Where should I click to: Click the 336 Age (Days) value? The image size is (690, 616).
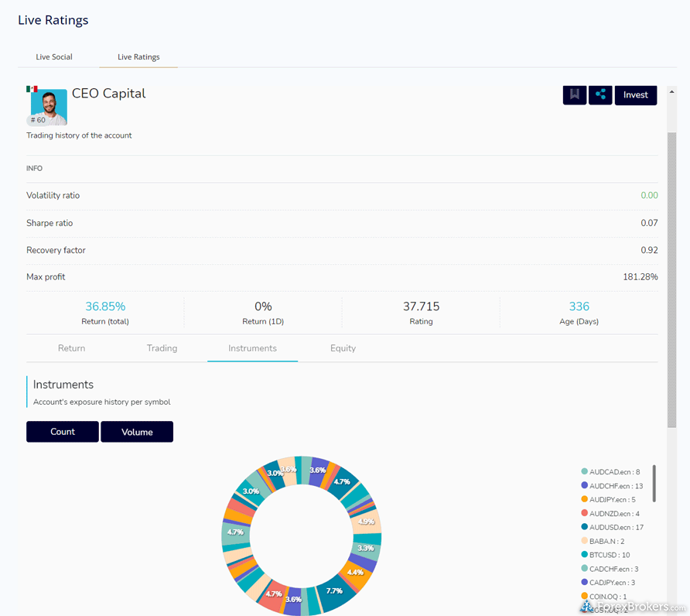point(579,306)
